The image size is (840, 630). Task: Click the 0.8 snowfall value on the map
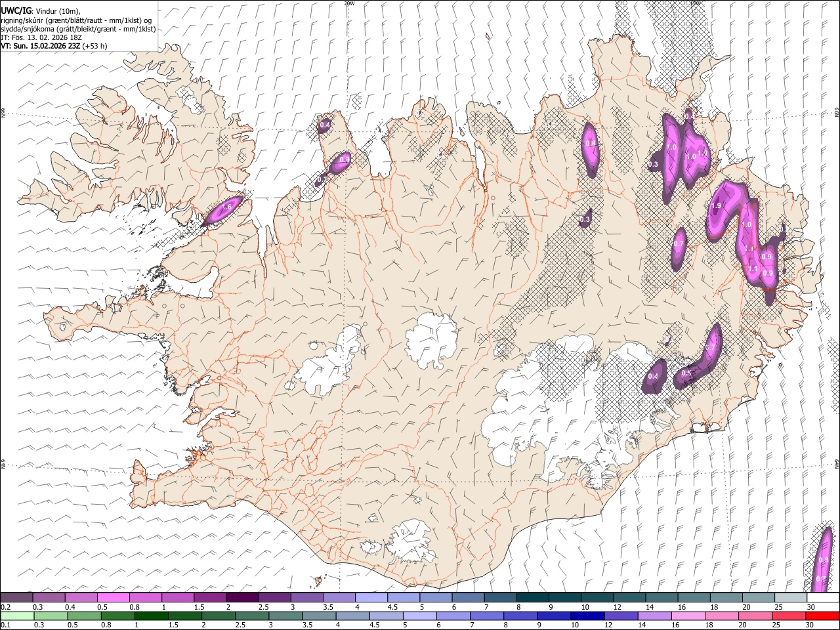[590, 143]
